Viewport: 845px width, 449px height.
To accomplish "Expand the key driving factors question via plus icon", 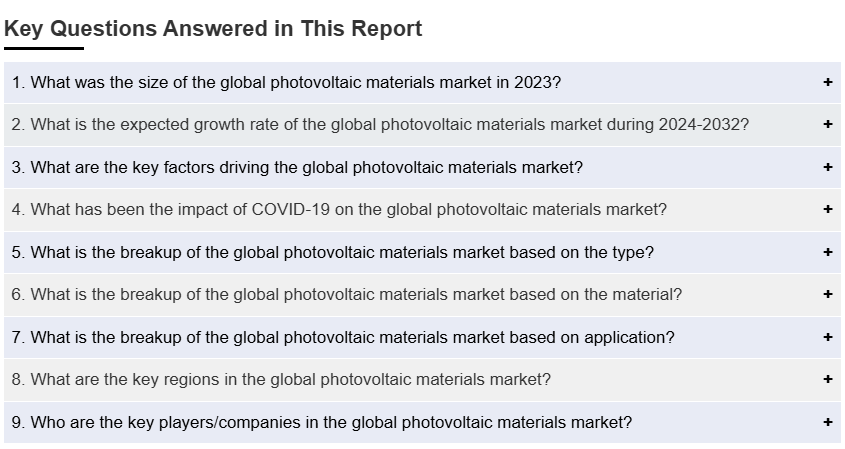I will [x=828, y=168].
